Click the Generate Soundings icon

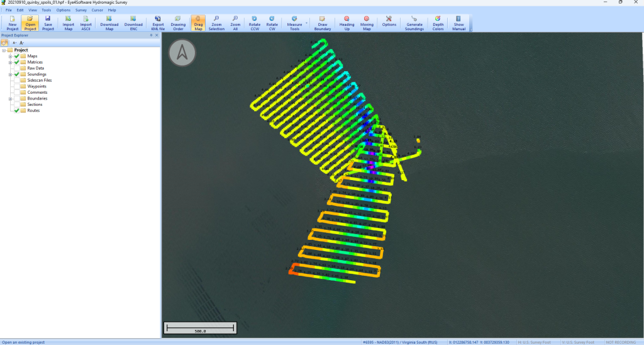(414, 23)
